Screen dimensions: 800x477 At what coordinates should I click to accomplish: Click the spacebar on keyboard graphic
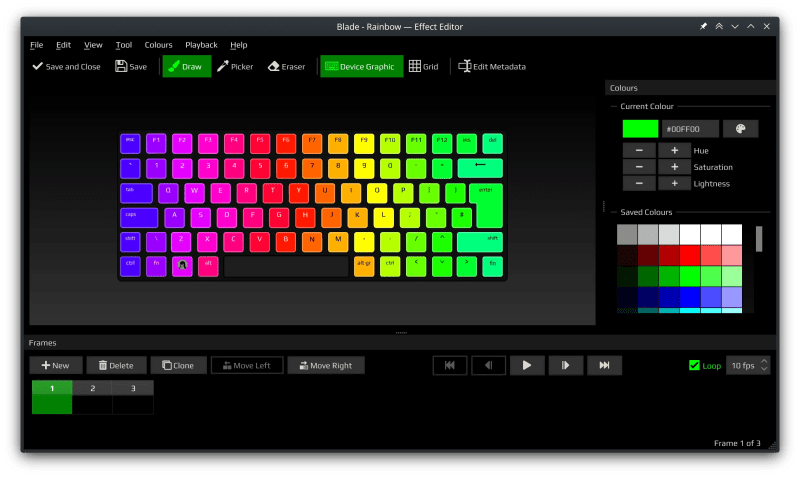pos(286,267)
